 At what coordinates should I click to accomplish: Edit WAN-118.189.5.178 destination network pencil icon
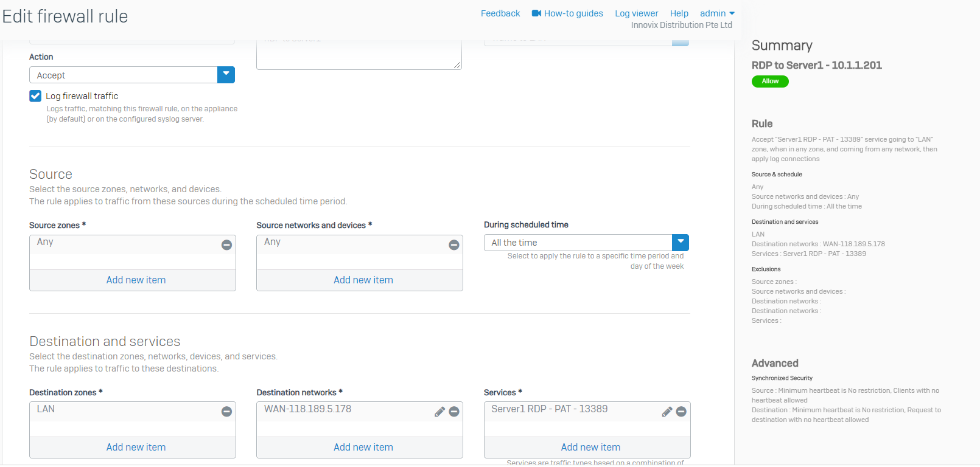point(439,412)
